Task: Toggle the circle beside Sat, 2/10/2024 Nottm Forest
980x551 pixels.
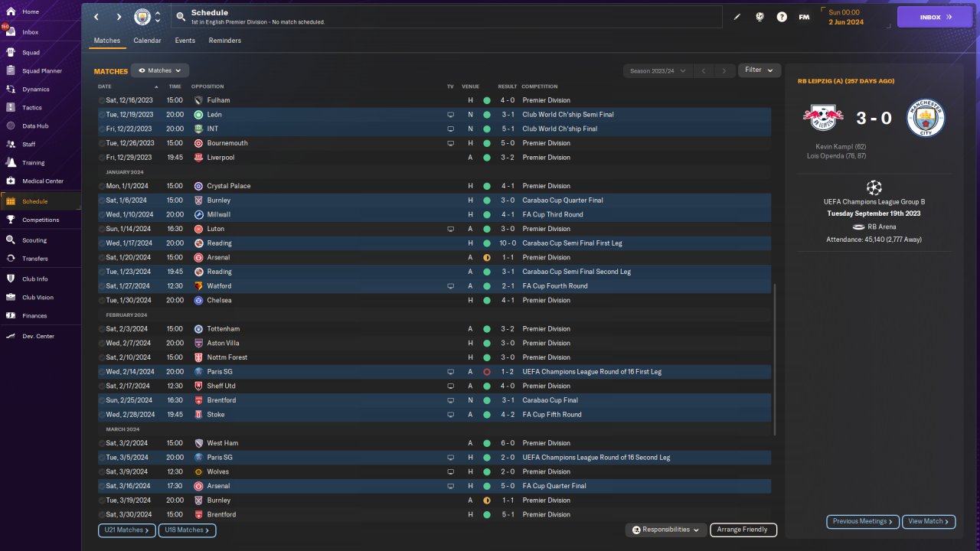Action: pos(102,357)
